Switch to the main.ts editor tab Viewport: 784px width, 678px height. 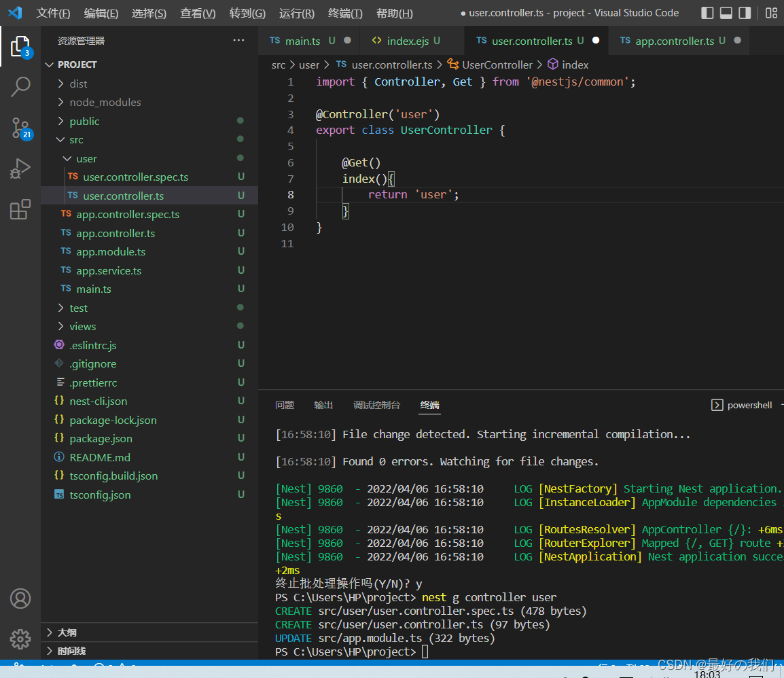click(302, 41)
